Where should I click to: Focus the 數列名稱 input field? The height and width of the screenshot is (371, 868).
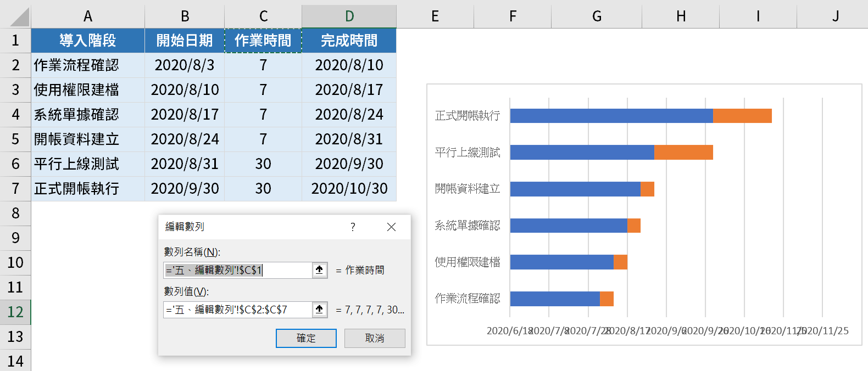click(x=238, y=270)
